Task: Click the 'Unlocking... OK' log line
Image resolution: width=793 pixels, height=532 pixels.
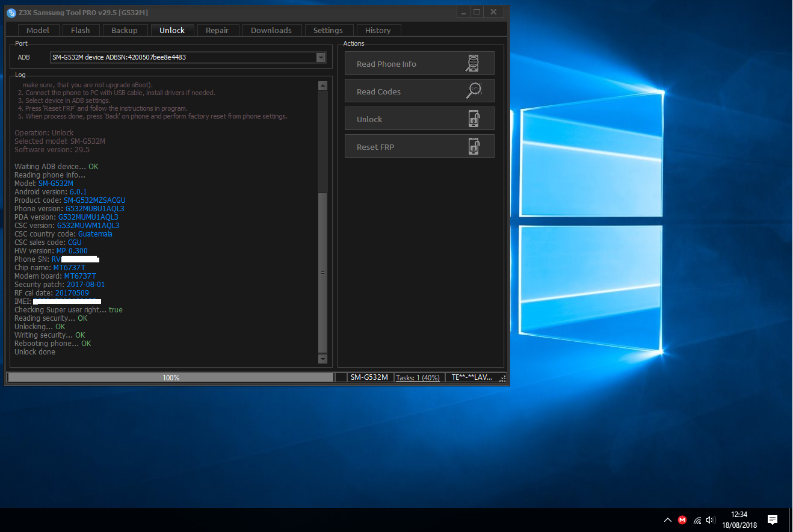Action: 40,327
